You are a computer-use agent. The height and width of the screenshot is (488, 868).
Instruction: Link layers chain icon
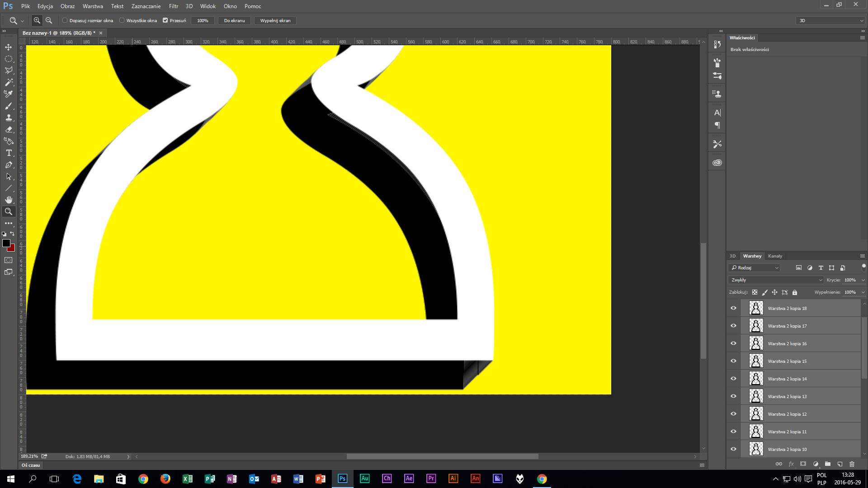coord(778,464)
